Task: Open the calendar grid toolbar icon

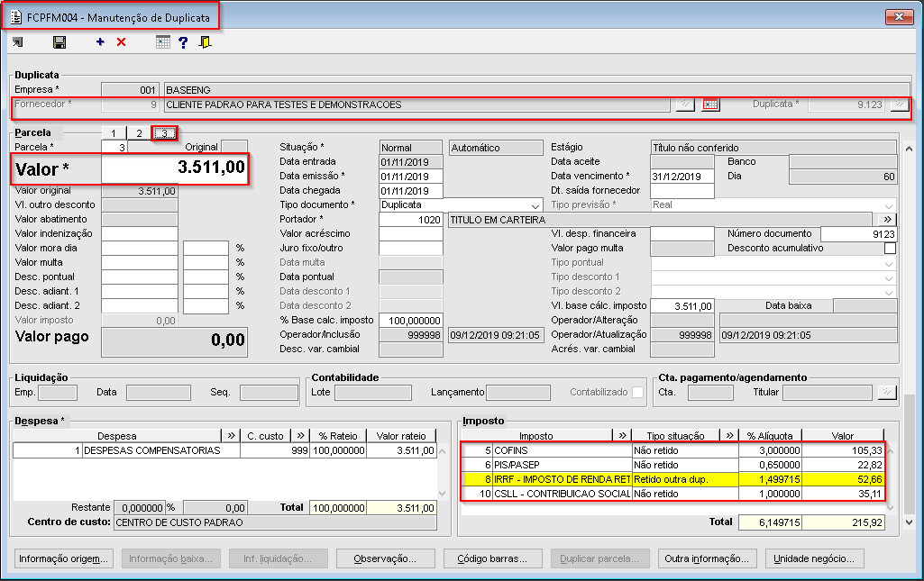Action: [x=162, y=42]
